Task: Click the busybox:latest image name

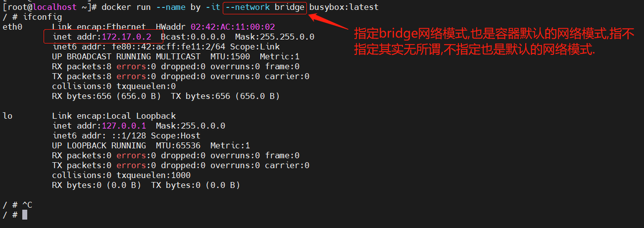Action: (x=344, y=8)
